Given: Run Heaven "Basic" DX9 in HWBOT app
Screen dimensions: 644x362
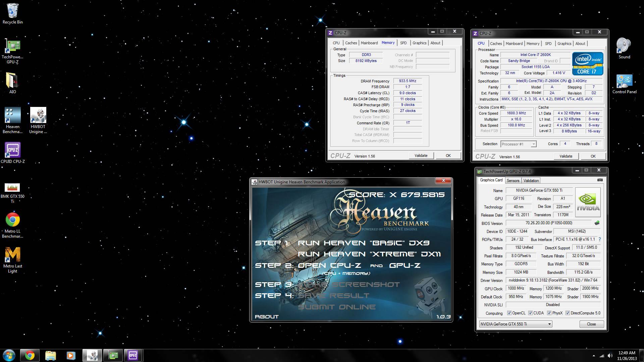Looking at the screenshot, I should tap(364, 243).
